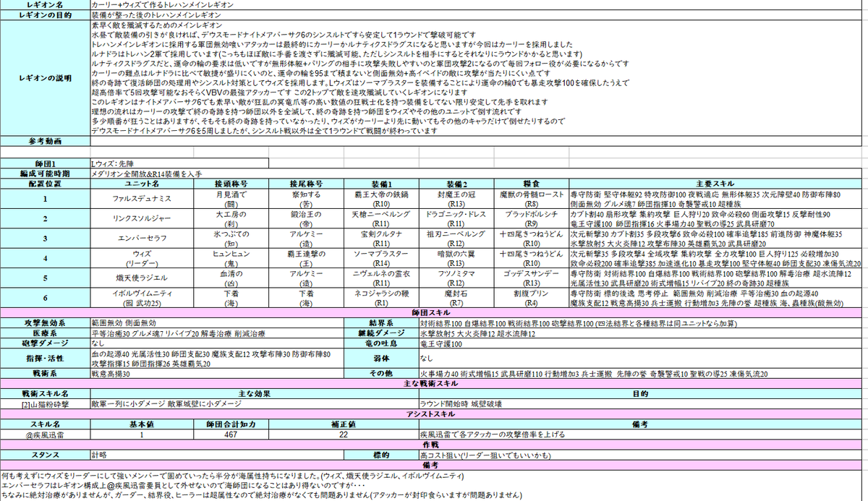Select the レギオンの説明 label cell
Image resolution: width=868 pixels, height=501 pixels.
(45, 78)
